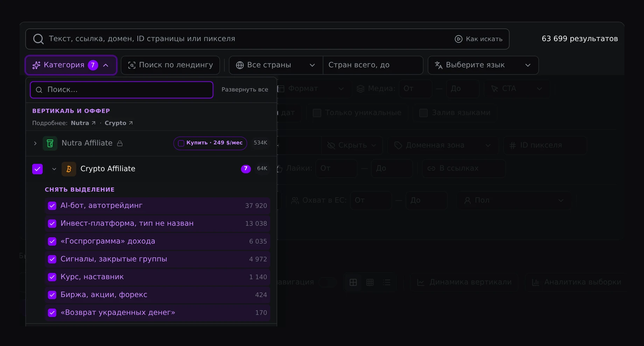Click 'СНЯТЬ ВЫДЕЛЕНИЕ' to clear selection
Image resolution: width=644 pixels, height=346 pixels.
(80, 190)
